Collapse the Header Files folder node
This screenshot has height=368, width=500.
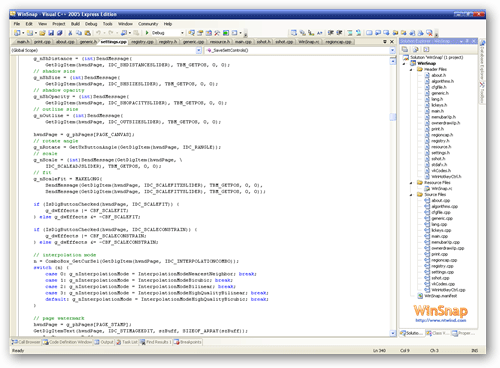coord(411,70)
